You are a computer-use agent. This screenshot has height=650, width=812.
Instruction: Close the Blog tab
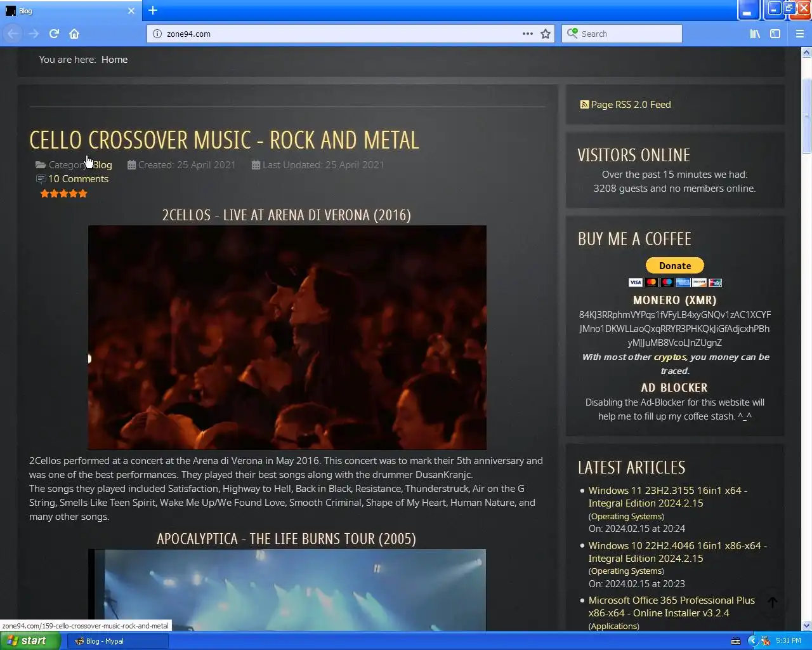click(x=131, y=11)
